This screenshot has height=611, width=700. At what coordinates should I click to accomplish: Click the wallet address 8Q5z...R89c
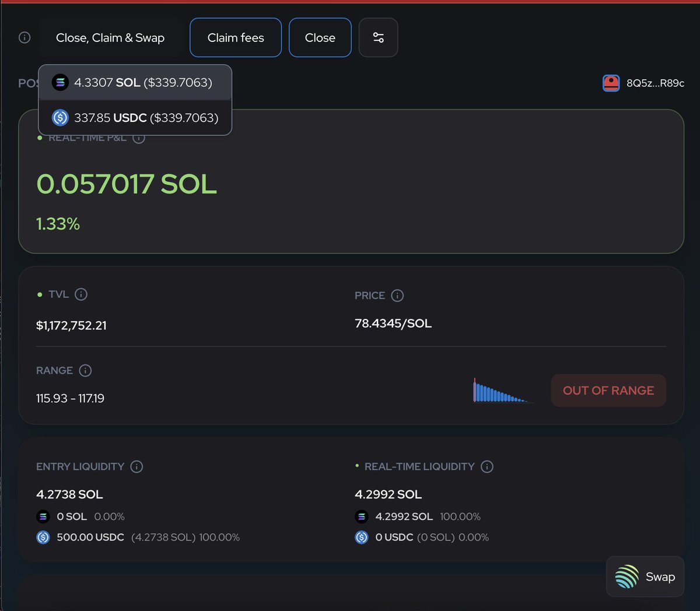pyautogui.click(x=655, y=83)
